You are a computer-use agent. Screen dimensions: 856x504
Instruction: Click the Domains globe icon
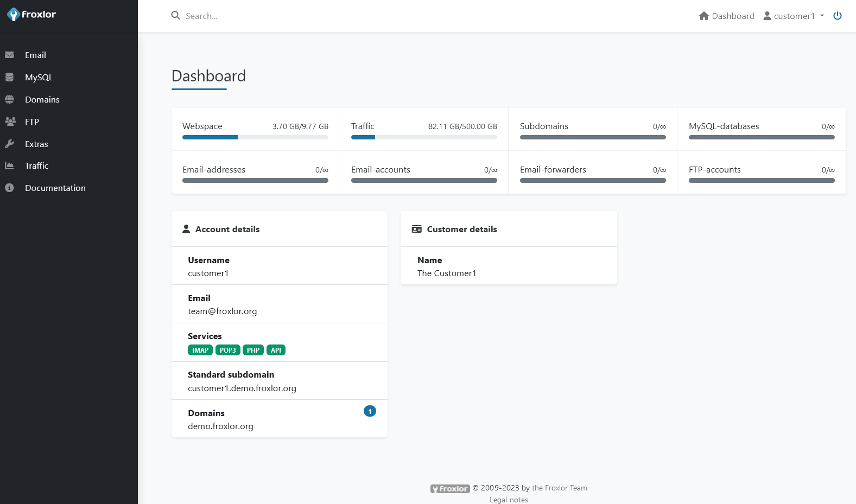coord(9,99)
